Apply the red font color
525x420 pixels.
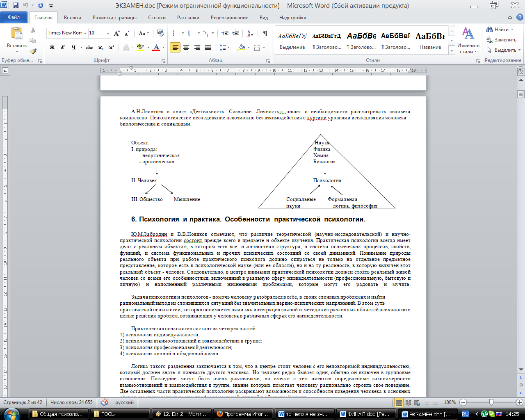coord(156,48)
